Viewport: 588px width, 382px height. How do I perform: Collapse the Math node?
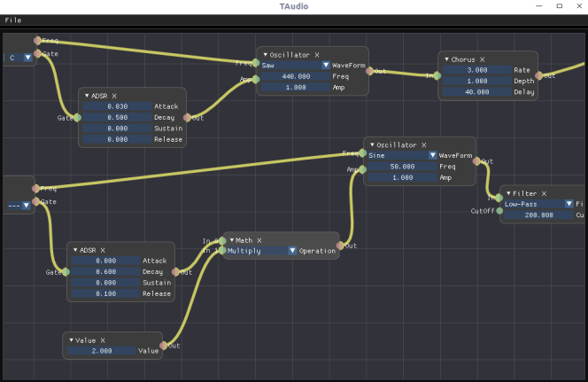tap(232, 240)
